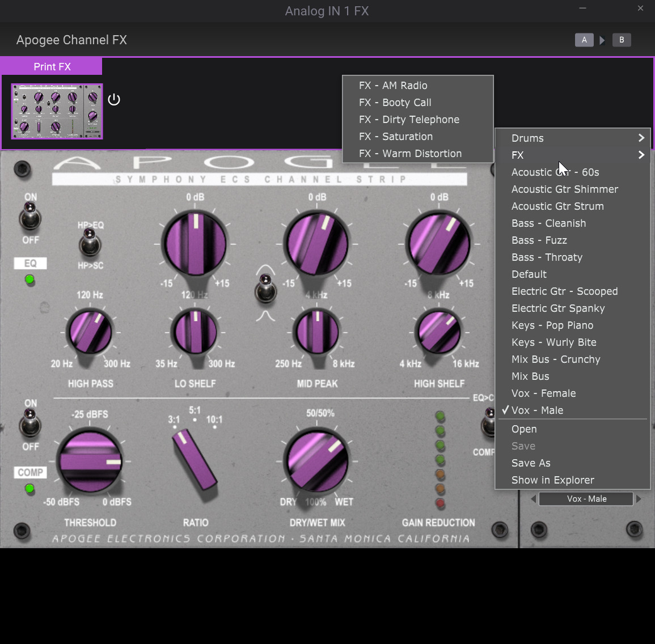Click the previous preset left arrow
The width and height of the screenshot is (655, 644).
tap(533, 499)
